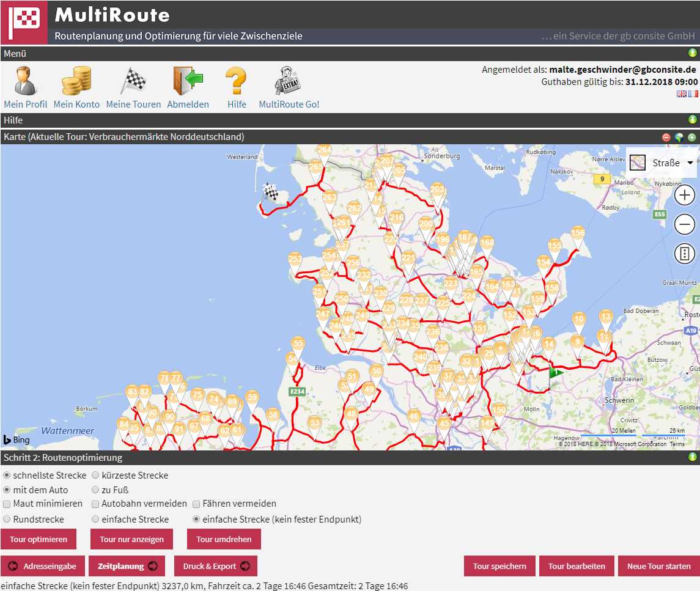
Task: Click the Mein Konto text link
Action: (x=76, y=105)
